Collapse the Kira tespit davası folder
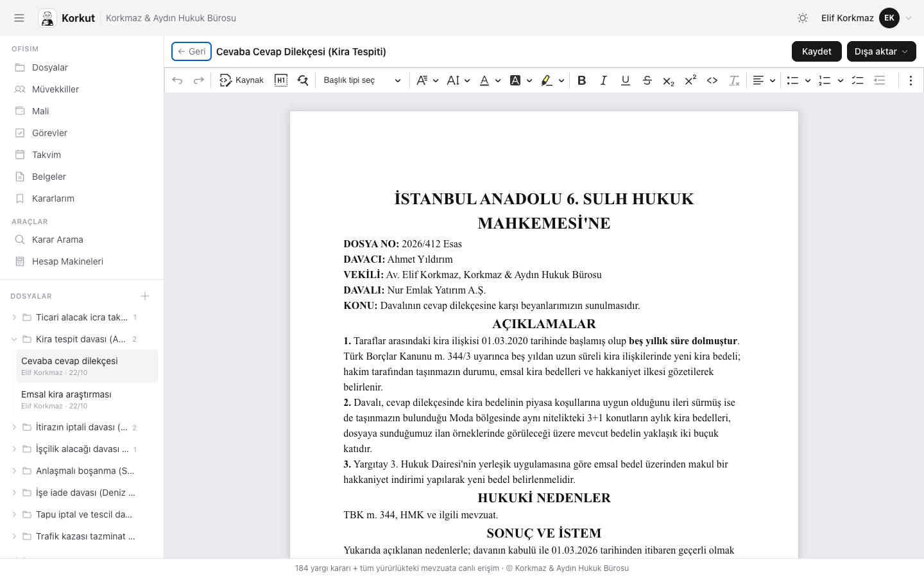This screenshot has height=578, width=924. [x=14, y=339]
